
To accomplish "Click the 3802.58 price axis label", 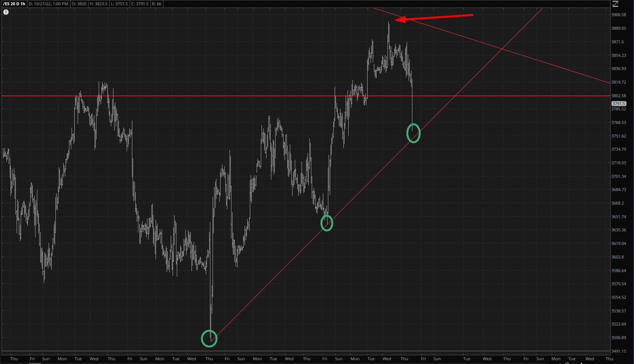I will 619,96.
